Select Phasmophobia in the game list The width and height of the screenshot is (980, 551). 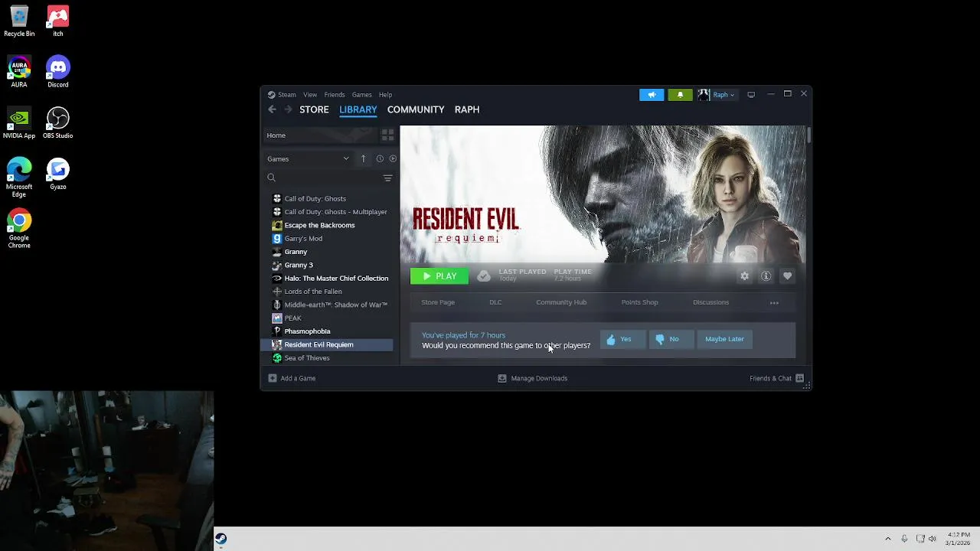328,331
